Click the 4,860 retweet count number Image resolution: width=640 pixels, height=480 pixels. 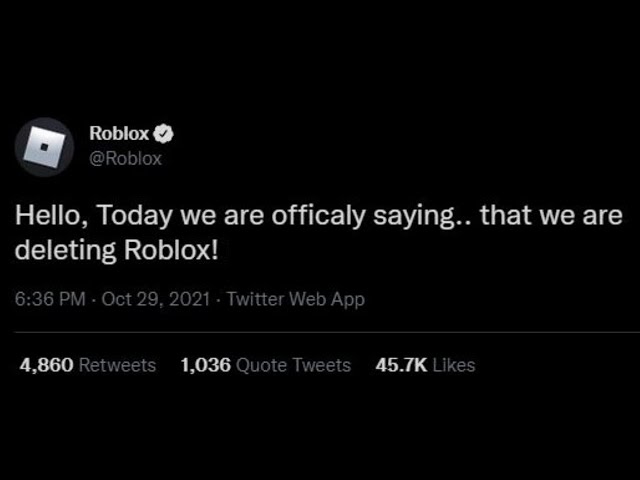point(46,365)
